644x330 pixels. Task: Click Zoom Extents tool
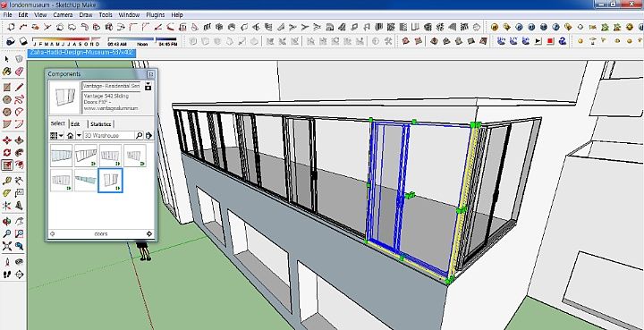tap(7, 246)
